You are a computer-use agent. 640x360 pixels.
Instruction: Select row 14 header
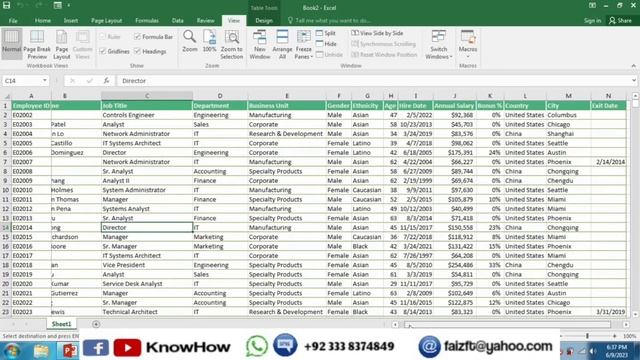tap(5, 228)
